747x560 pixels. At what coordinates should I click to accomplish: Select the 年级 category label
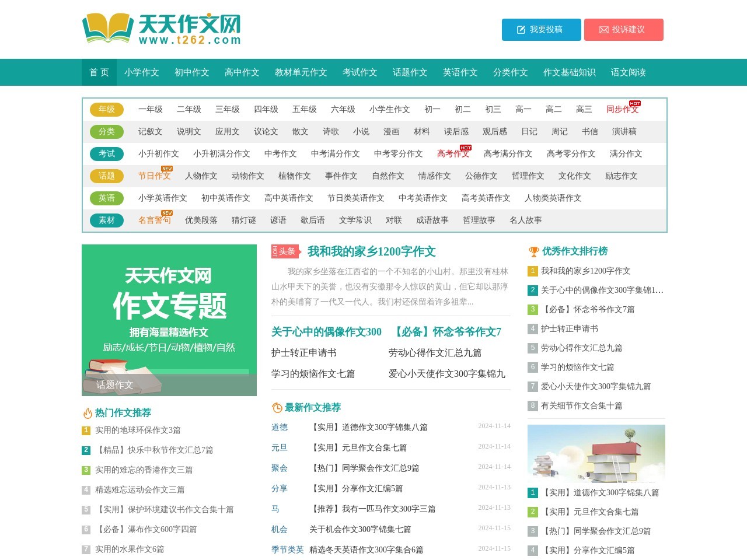point(107,109)
